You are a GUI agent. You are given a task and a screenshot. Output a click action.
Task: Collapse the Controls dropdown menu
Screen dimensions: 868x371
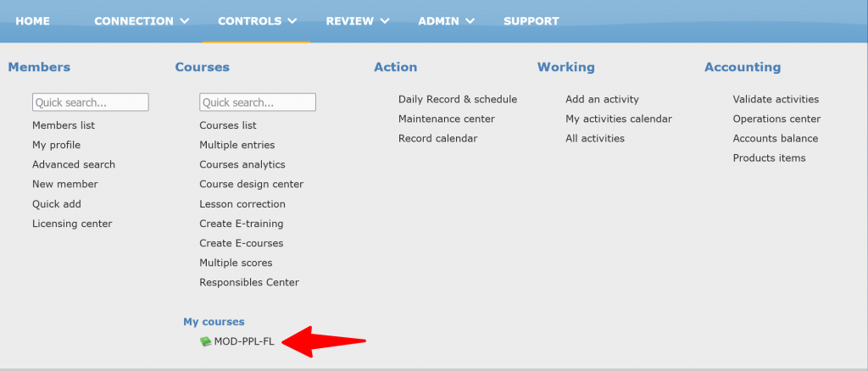257,21
